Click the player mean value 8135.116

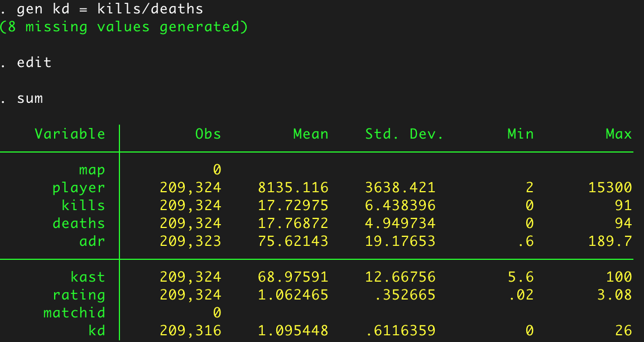coord(293,188)
